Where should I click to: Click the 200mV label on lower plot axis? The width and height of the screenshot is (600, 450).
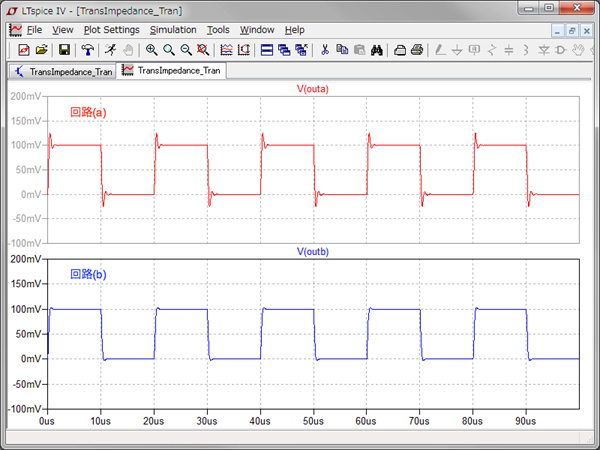[x=24, y=259]
